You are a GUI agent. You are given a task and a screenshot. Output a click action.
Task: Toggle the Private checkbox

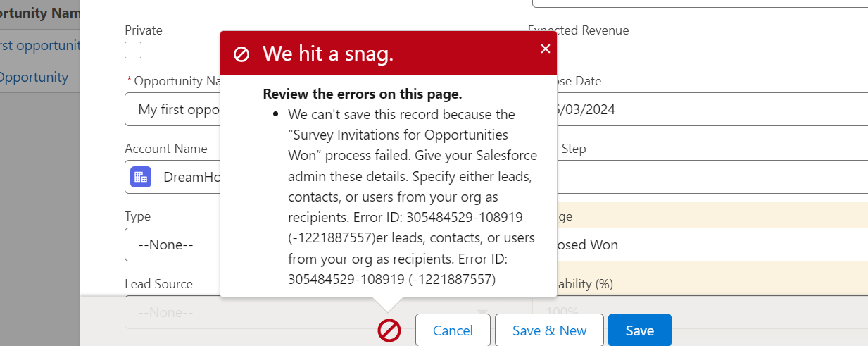tap(133, 50)
